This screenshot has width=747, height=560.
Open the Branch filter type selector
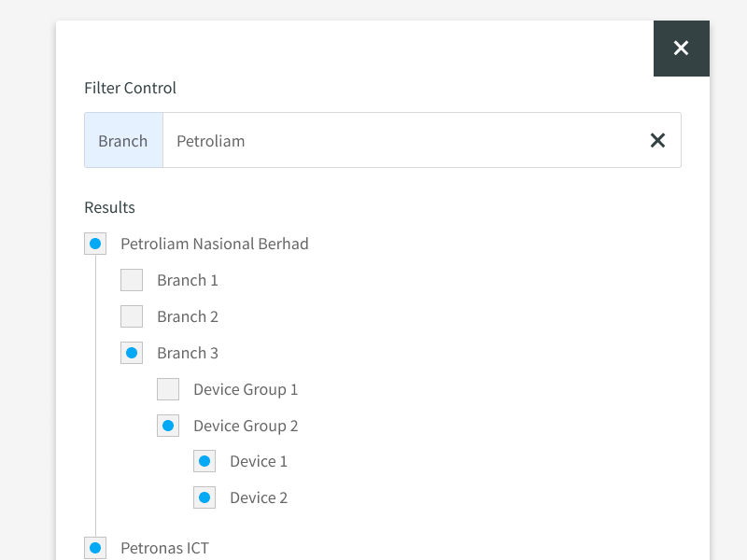click(123, 140)
